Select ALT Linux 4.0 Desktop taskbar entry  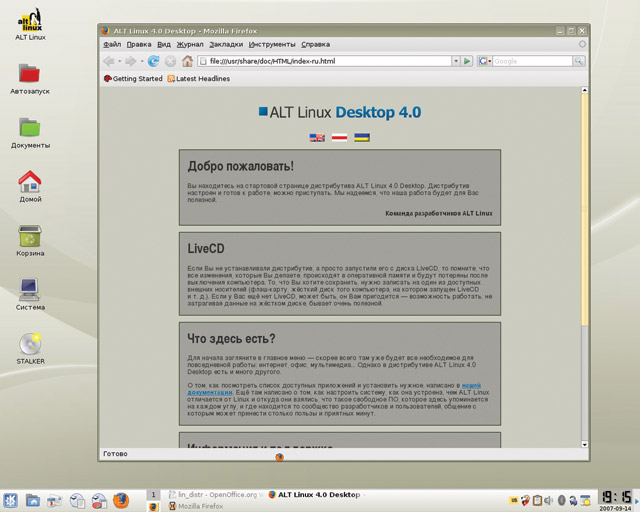(x=314, y=494)
